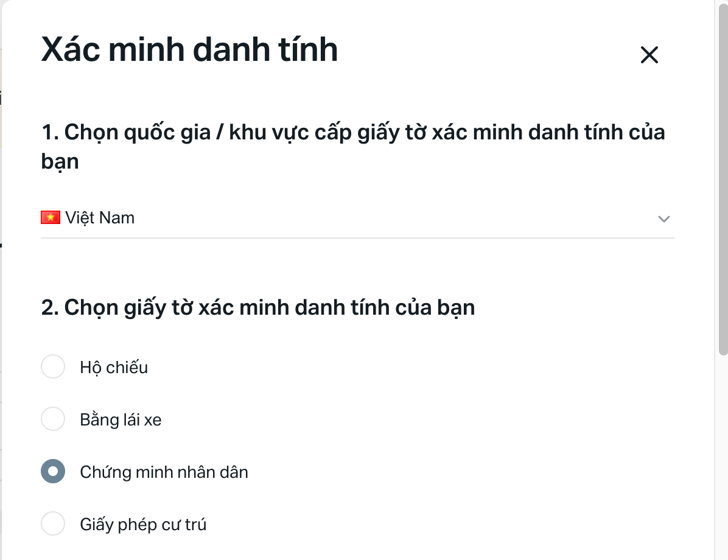Open the Việt Nam country name field
Screen dimensions: 728x560
[x=100, y=217]
